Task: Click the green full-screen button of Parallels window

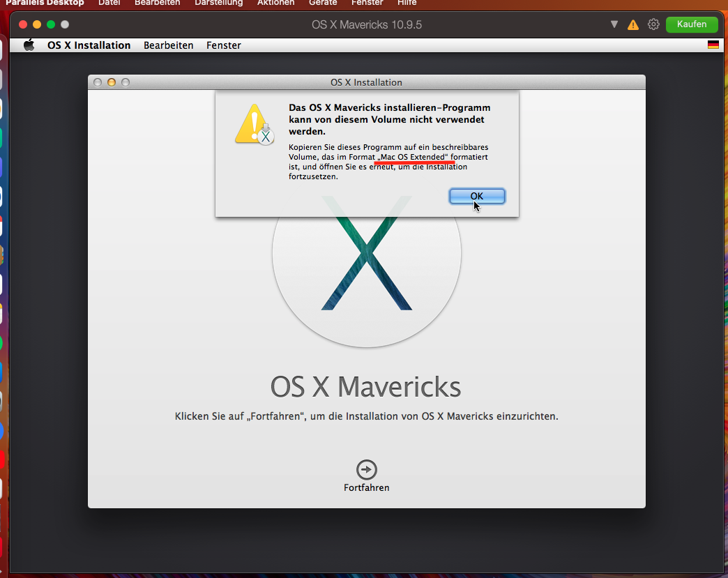Action: (51, 24)
